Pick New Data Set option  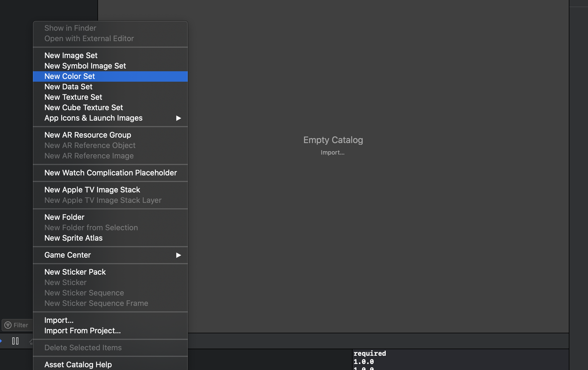pos(68,87)
